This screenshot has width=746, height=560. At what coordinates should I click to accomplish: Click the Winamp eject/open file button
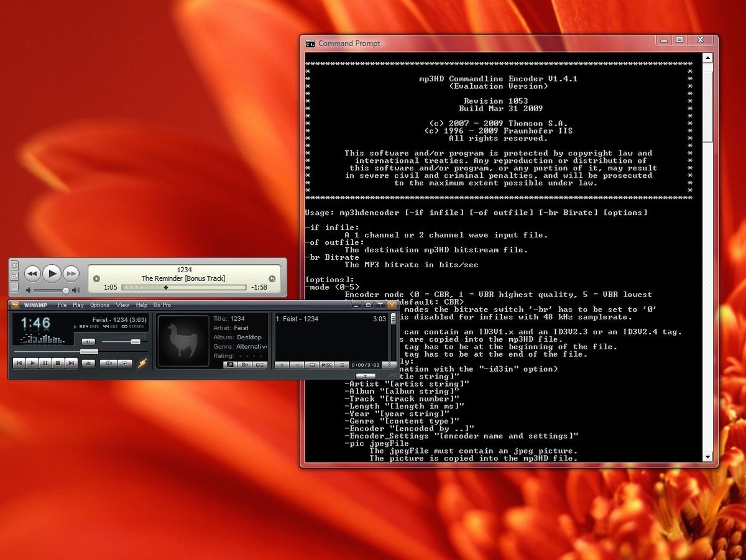tap(88, 363)
